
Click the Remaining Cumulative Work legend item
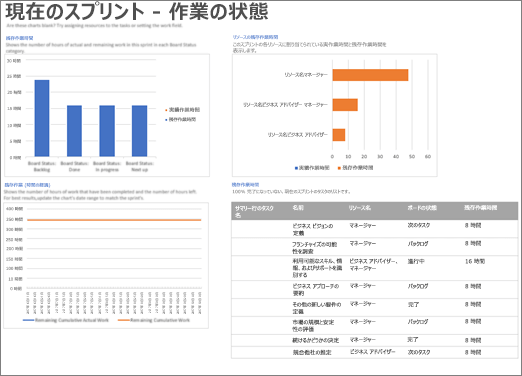[x=154, y=320]
